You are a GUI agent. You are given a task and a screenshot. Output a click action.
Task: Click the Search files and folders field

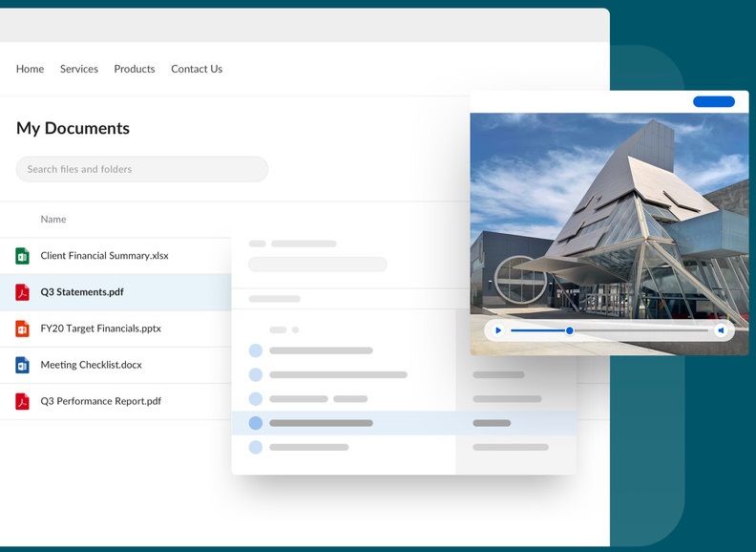click(x=141, y=169)
